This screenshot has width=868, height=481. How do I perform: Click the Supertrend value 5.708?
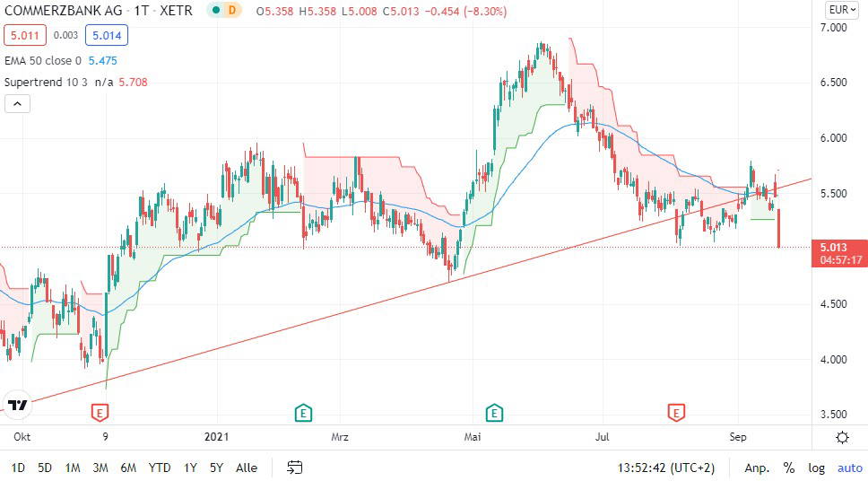click(x=133, y=82)
